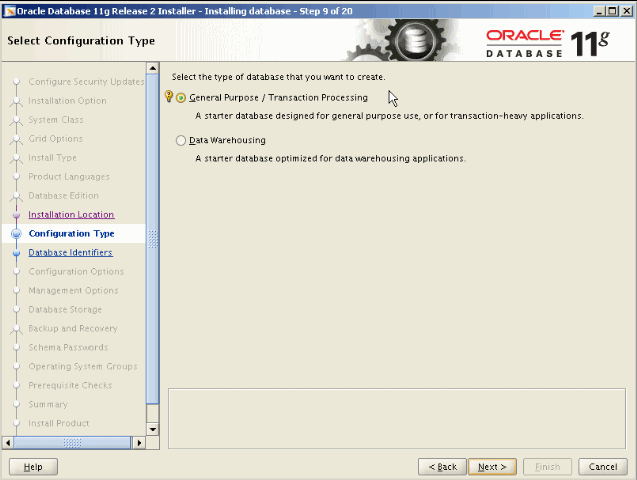Click the disabled Finish button

[547, 467]
